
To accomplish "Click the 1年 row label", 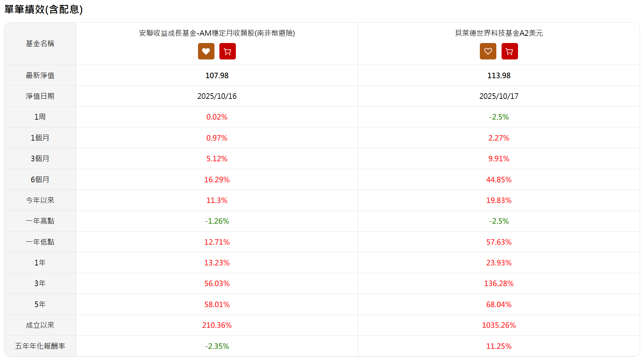I will click(x=40, y=262).
